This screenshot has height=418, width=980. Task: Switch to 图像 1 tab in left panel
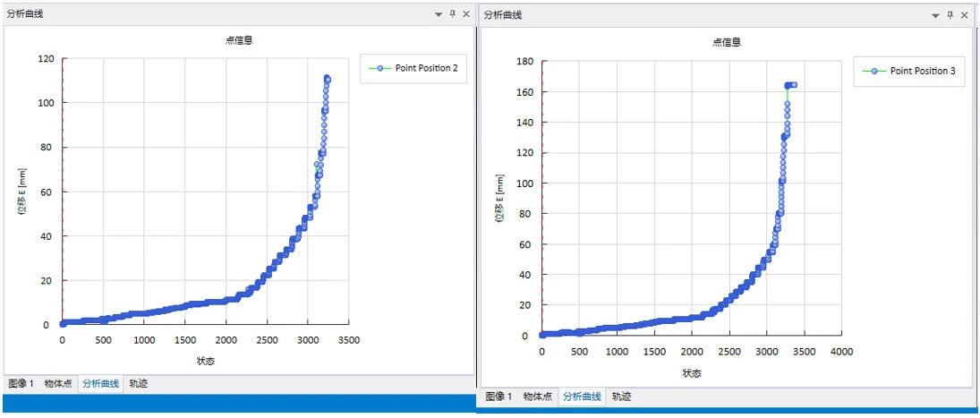pos(21,383)
